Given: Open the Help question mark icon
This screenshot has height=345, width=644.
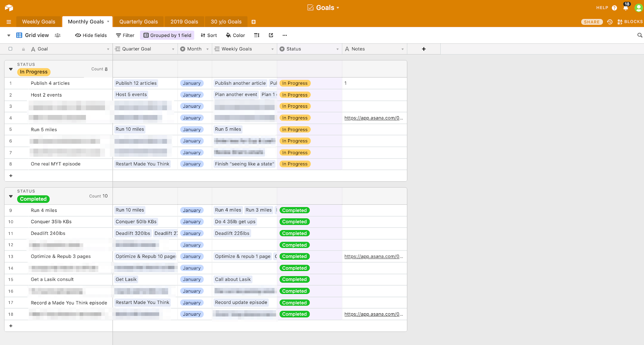Looking at the screenshot, I should pos(614,8).
